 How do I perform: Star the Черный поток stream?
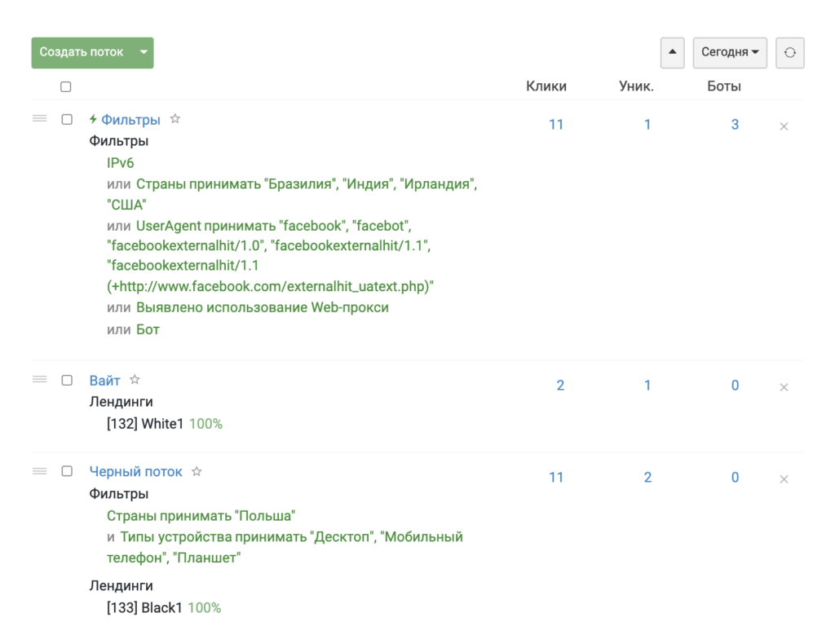197,471
